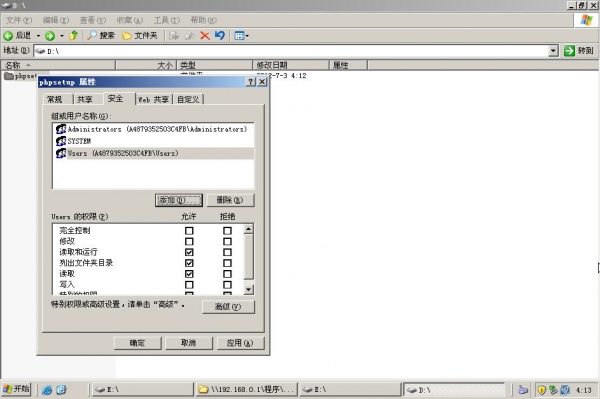Viewport: 600px width, 399px height.
Task: Open the Help menu
Action: click(x=204, y=20)
